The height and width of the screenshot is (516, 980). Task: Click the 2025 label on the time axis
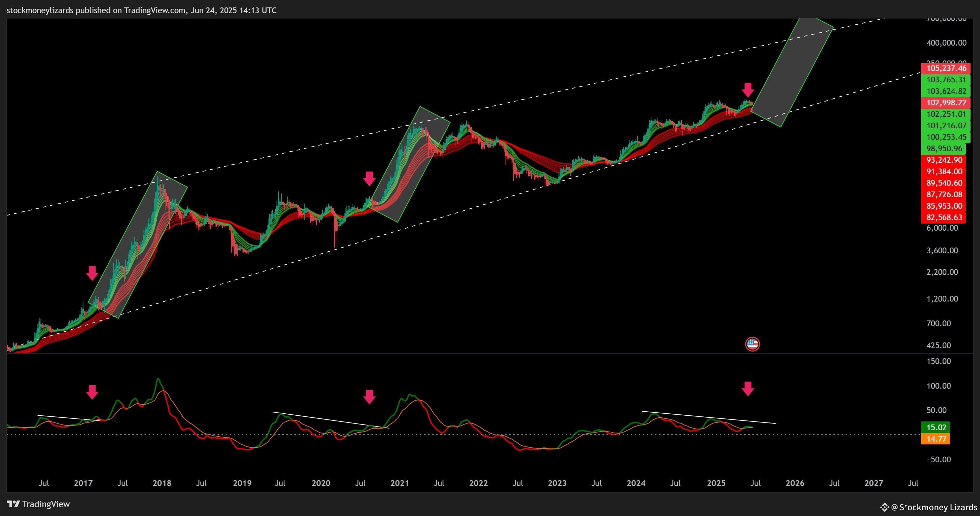click(716, 483)
